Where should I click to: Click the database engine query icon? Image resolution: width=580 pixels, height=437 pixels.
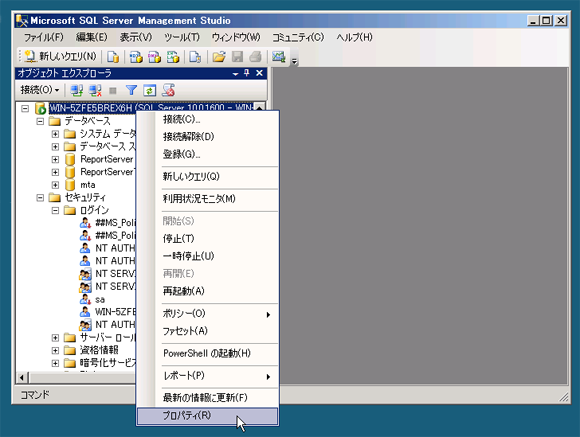[x=113, y=57]
